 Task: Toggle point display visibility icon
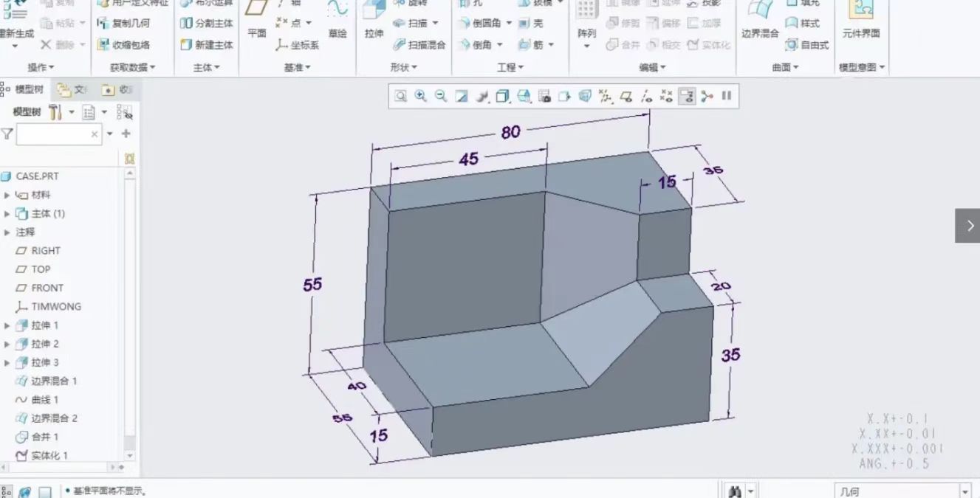click(666, 96)
